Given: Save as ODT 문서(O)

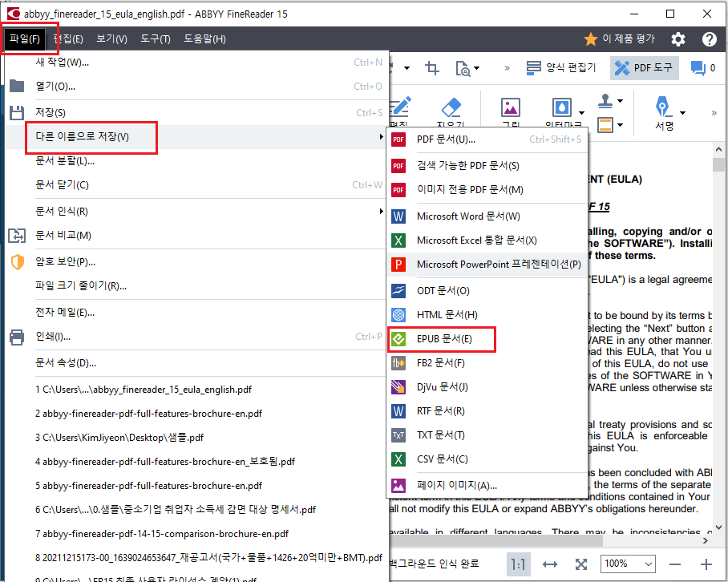Looking at the screenshot, I should pos(487,291).
